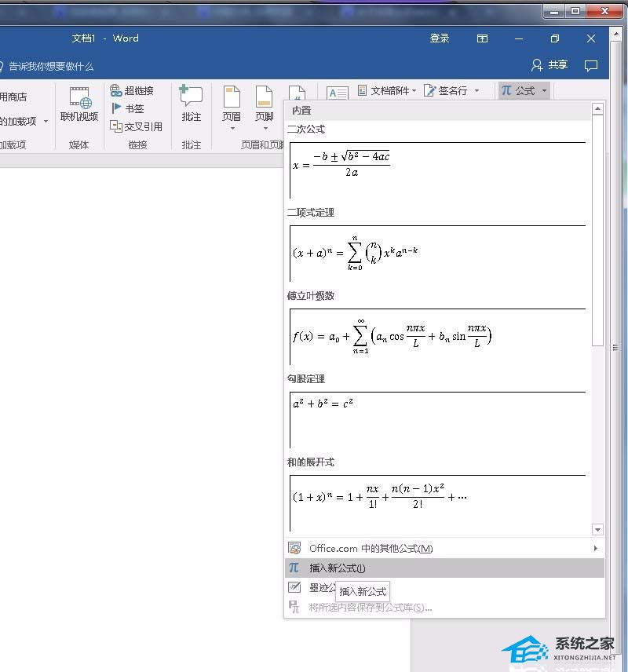
Task: Click the 内置 gallery header
Action: [301, 111]
